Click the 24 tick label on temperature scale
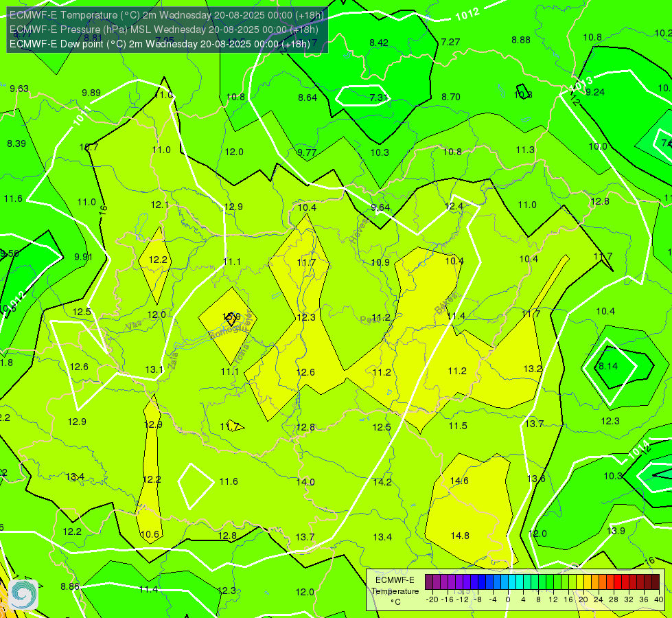Screen dimensions: 672x618 pyautogui.click(x=599, y=599)
